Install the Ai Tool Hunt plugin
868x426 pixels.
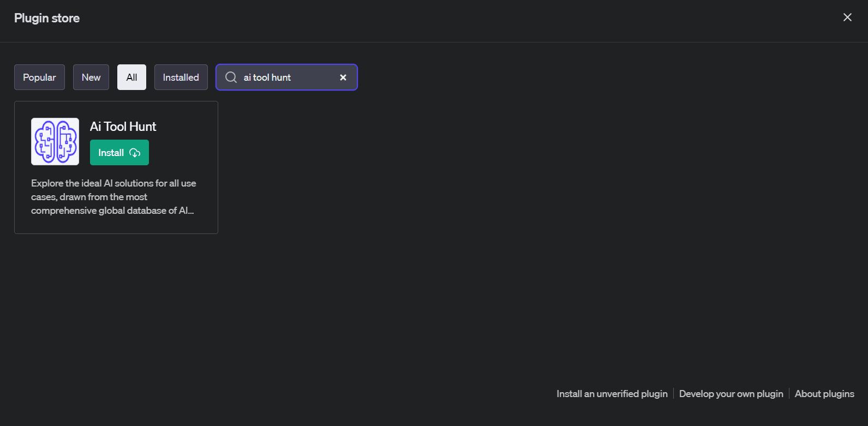[x=119, y=153]
